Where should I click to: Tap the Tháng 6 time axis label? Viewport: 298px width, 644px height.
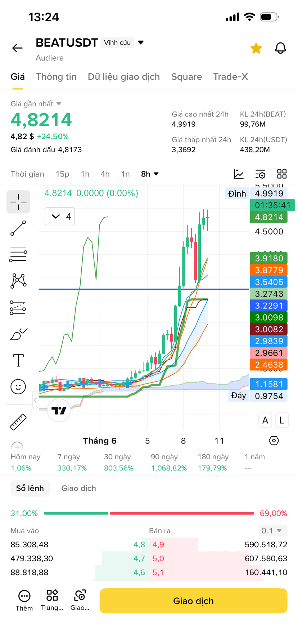(100, 441)
